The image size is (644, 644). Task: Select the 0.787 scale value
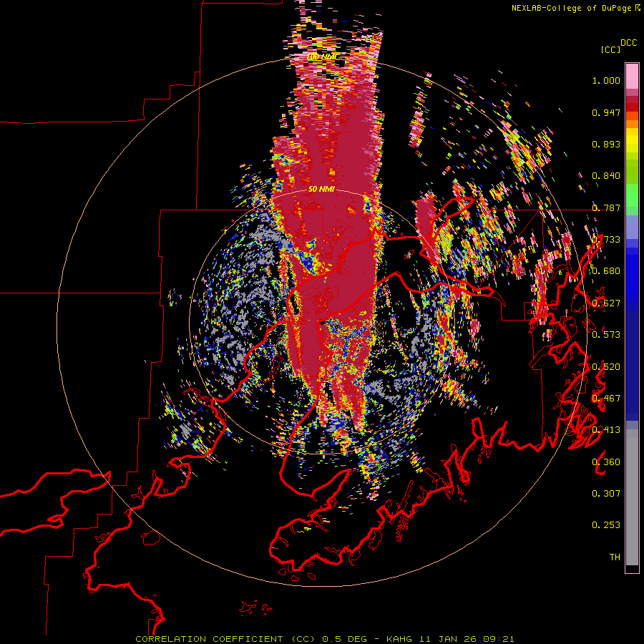pos(606,208)
